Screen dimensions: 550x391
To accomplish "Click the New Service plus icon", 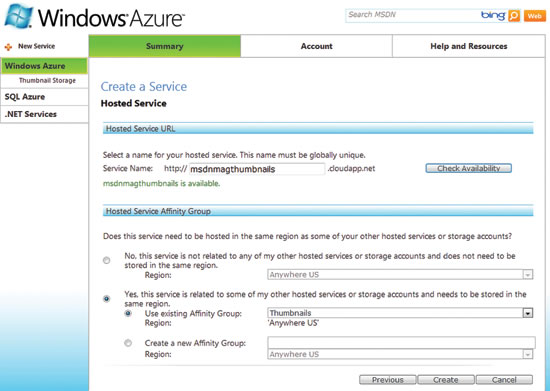I will [x=8, y=47].
